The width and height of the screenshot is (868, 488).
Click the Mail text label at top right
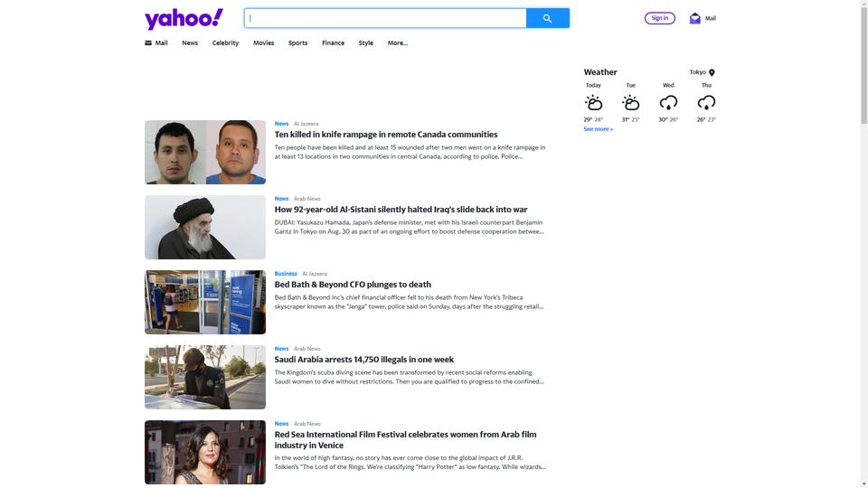pyautogui.click(x=711, y=18)
